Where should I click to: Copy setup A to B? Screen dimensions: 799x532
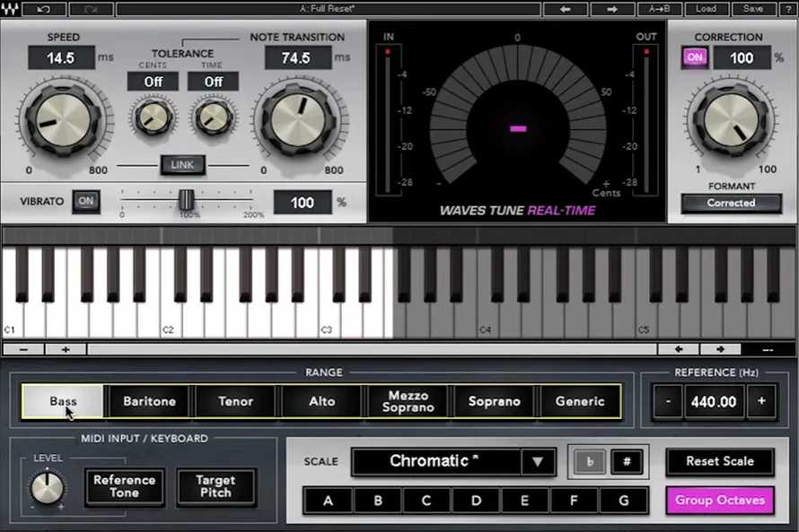[x=659, y=9]
